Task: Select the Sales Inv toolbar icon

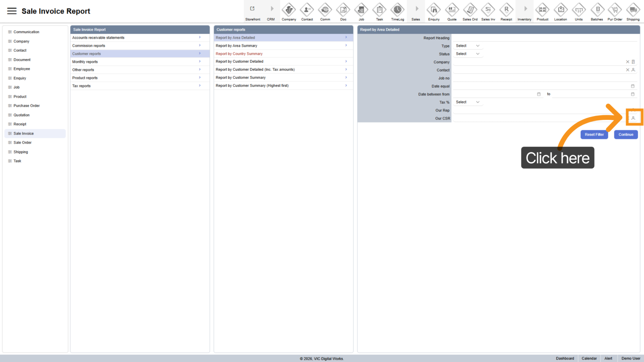Action: (x=488, y=10)
